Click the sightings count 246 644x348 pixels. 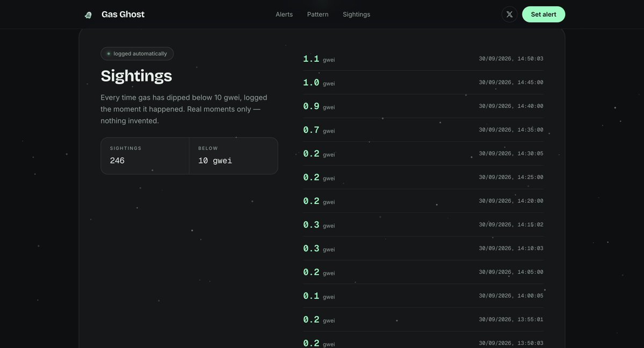pyautogui.click(x=117, y=161)
